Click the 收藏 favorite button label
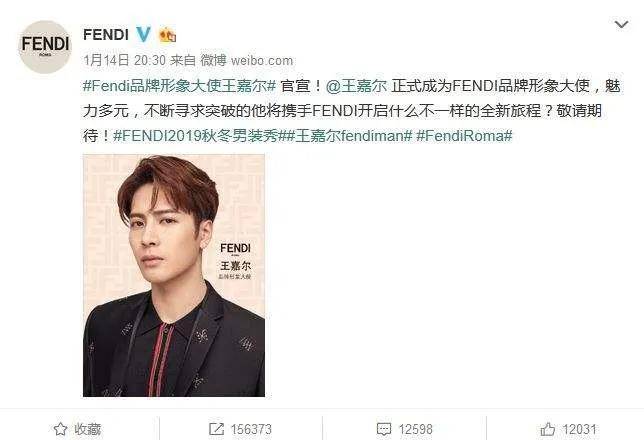Image resolution: width=644 pixels, height=440 pixels. click(x=87, y=429)
